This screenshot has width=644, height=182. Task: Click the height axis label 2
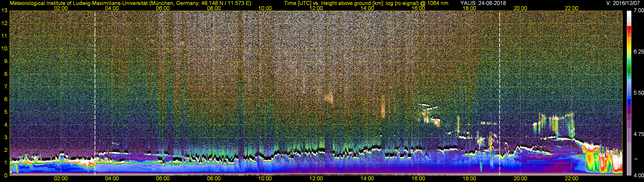pyautogui.click(x=6, y=150)
